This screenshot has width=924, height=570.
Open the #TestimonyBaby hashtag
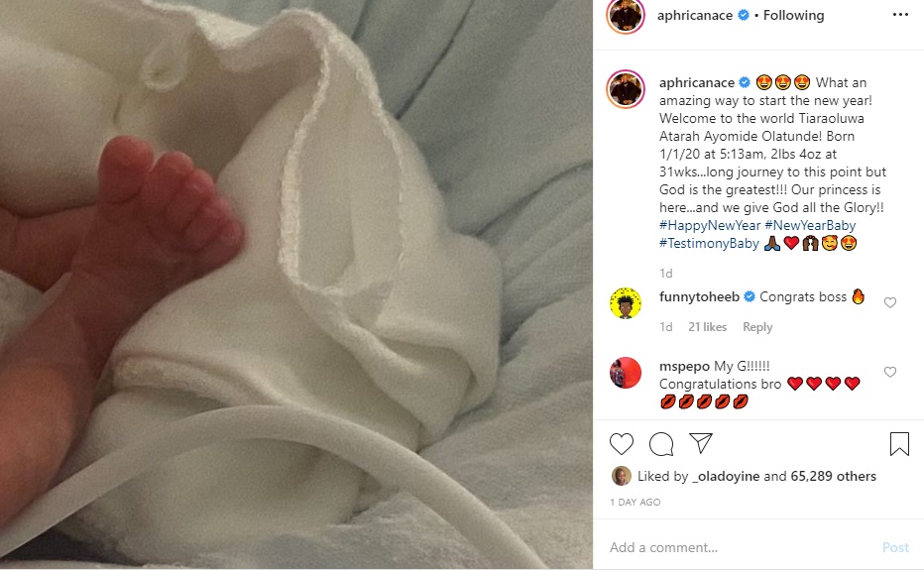pos(709,243)
